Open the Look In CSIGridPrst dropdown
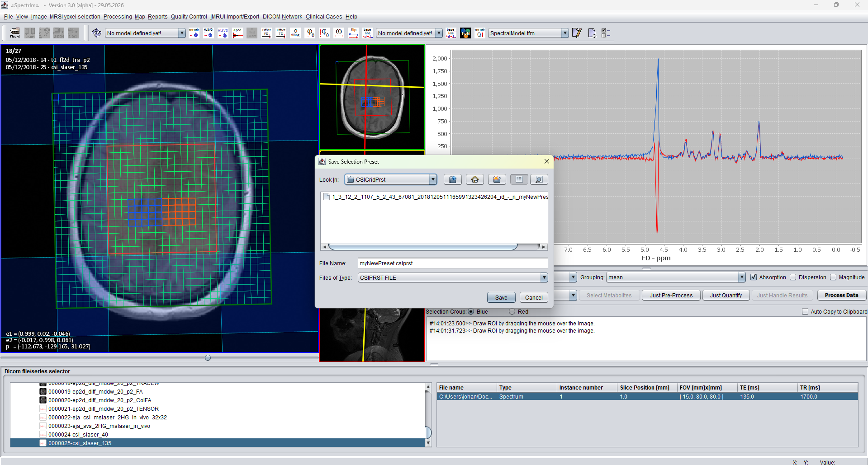868x465 pixels. coord(391,179)
